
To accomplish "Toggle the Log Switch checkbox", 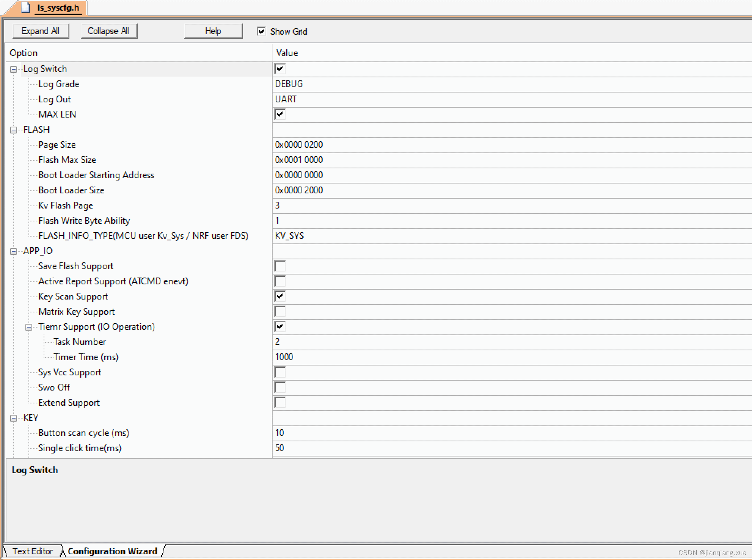I will coord(279,68).
